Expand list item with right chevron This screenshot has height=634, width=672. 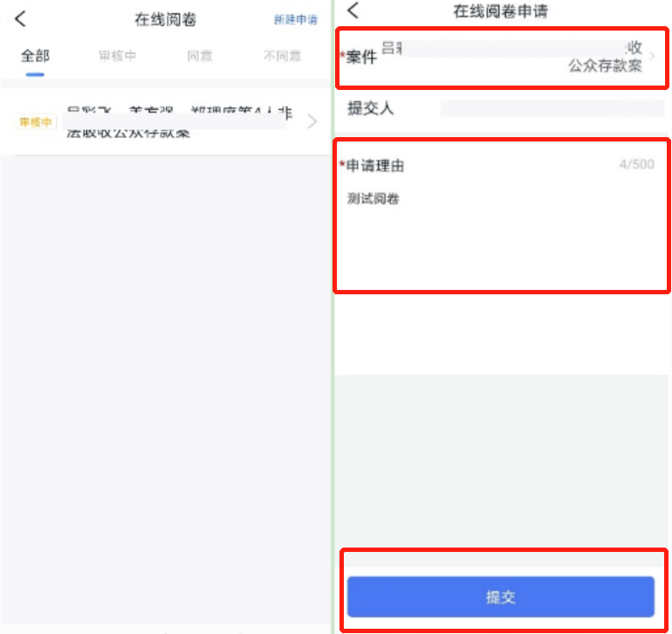click(x=312, y=122)
